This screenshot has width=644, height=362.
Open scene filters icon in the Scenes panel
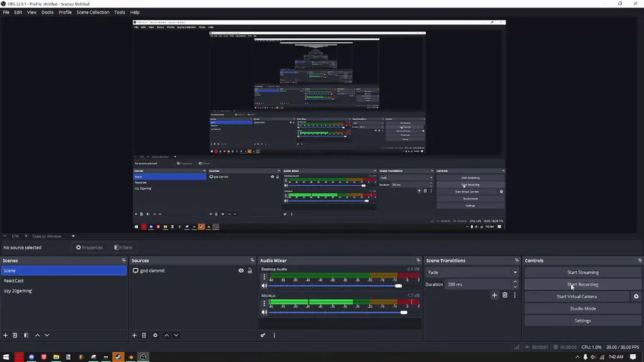click(x=26, y=336)
